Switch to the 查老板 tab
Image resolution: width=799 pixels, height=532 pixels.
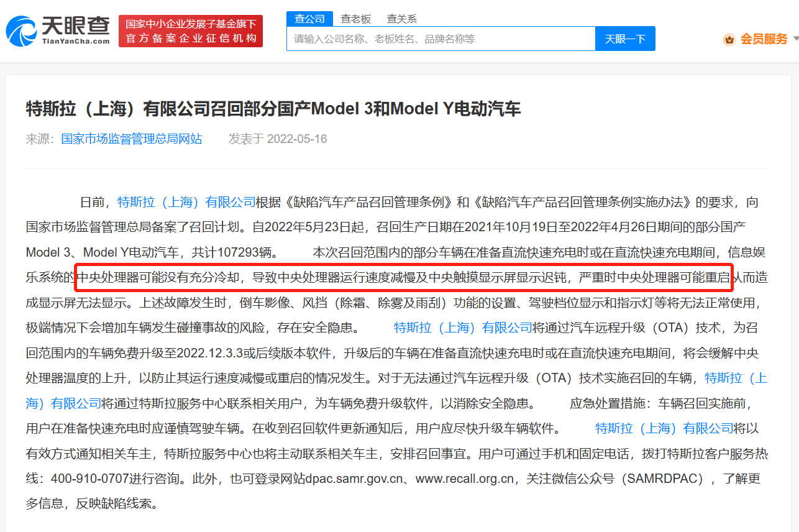(x=355, y=19)
